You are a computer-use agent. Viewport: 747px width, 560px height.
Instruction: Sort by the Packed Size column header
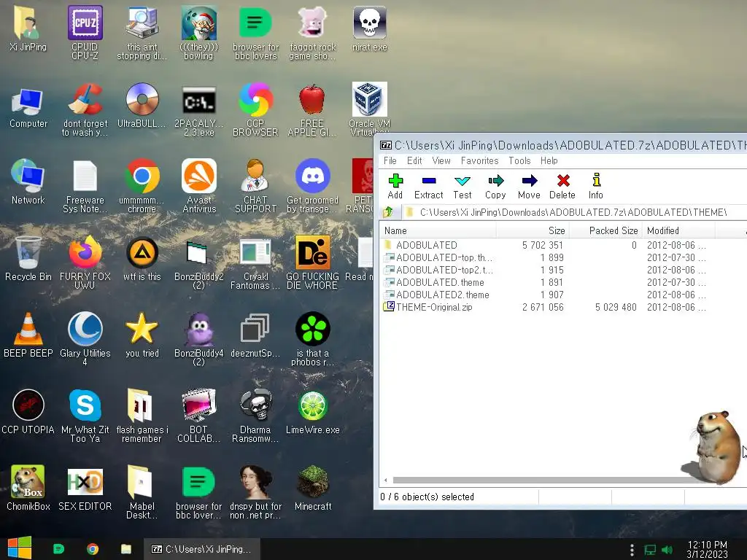click(605, 230)
